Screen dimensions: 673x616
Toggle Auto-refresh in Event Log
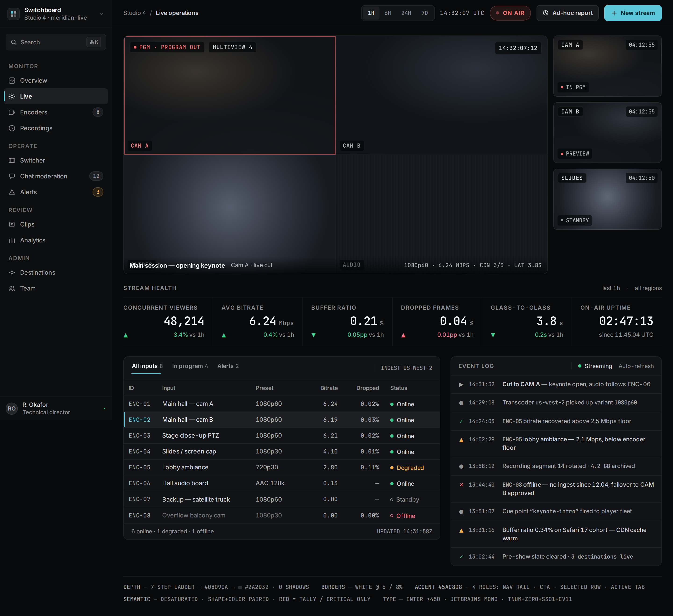pyautogui.click(x=636, y=366)
